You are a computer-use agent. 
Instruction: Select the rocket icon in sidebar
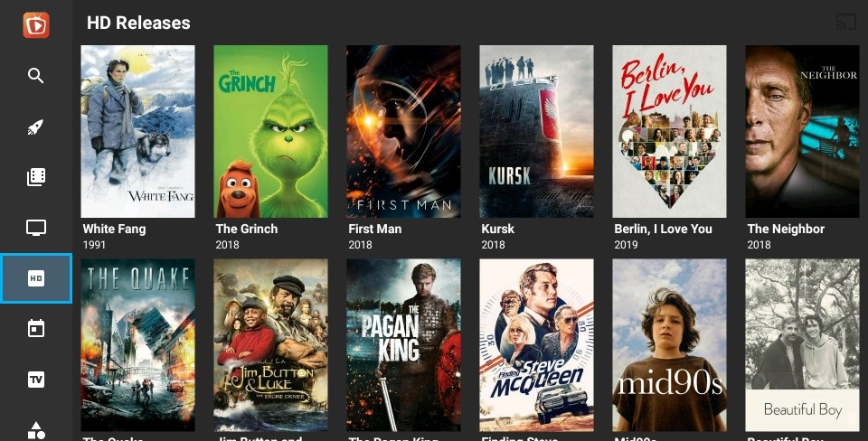point(36,127)
